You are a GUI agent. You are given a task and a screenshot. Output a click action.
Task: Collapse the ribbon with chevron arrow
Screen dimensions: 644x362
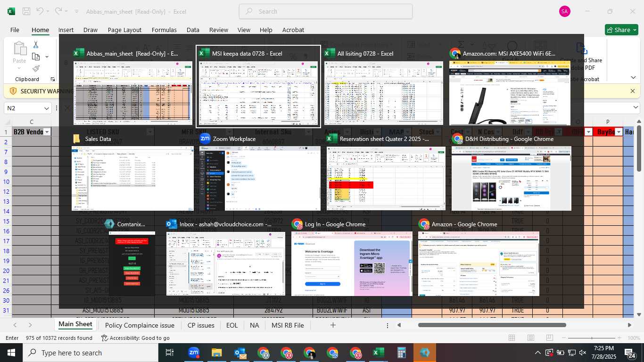[x=633, y=77]
